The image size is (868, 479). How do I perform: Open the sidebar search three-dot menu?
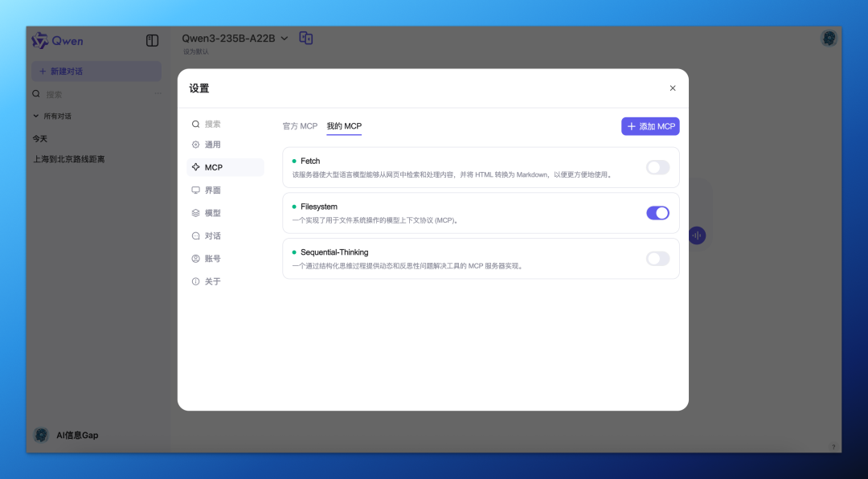click(x=158, y=93)
